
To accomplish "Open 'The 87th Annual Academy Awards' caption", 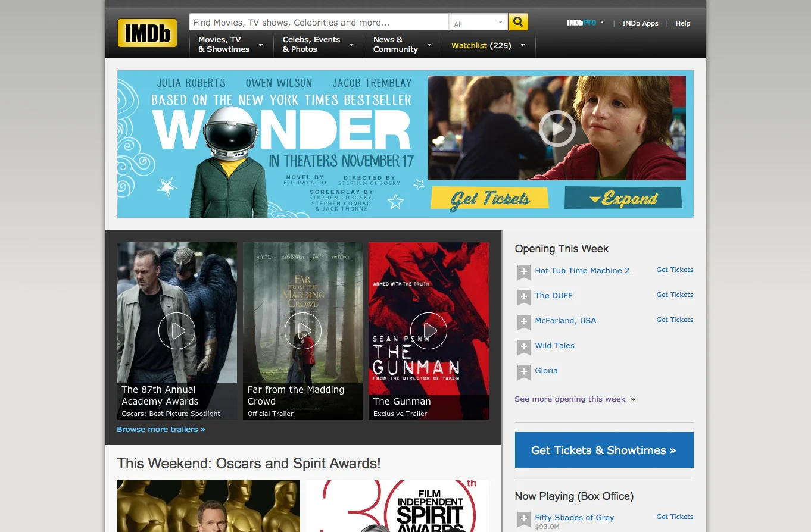I will click(x=160, y=395).
